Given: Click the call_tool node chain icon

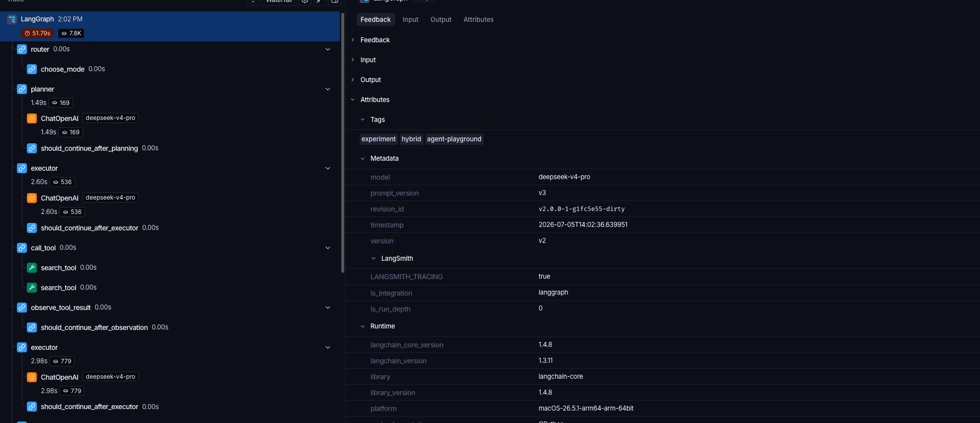Looking at the screenshot, I should click(x=22, y=248).
